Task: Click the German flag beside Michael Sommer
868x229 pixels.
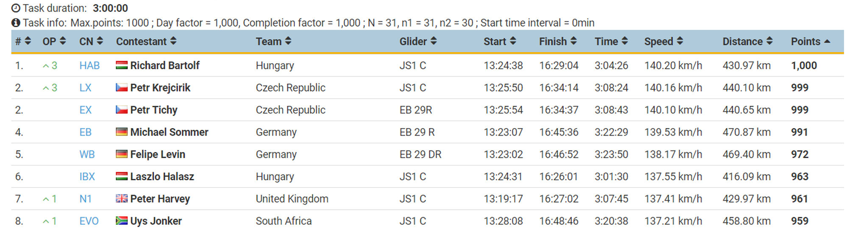Action: pos(122,132)
